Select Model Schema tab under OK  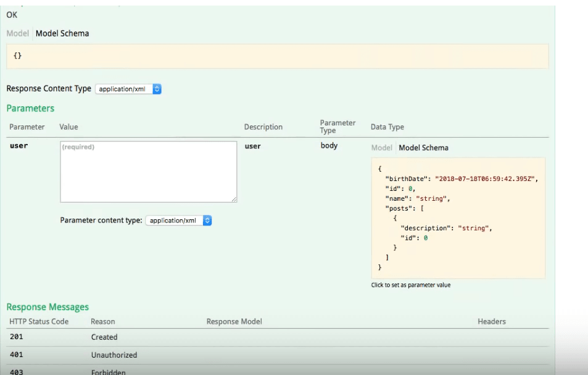62,33
